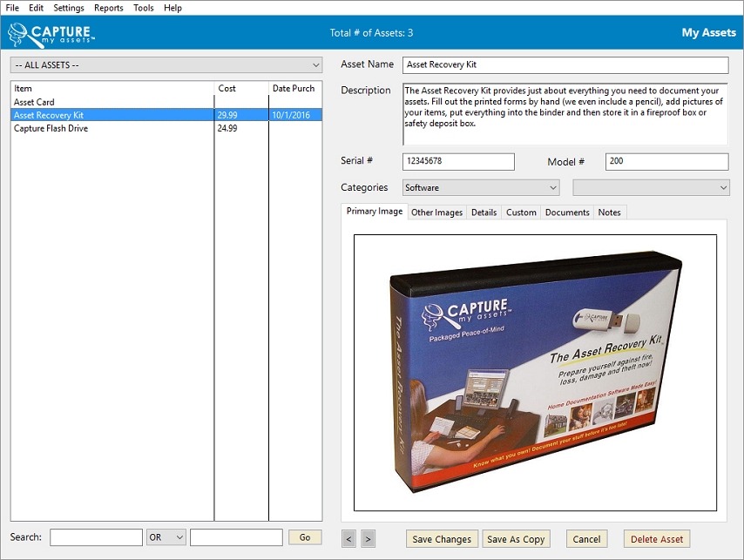Screen dimensions: 744x560
Task: Expand the Software category dropdown
Action: [x=481, y=187]
